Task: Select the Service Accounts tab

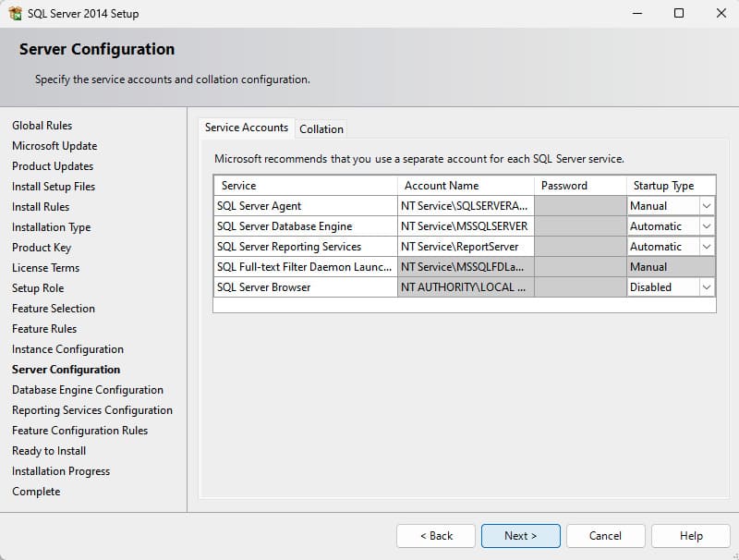Action: coord(247,128)
